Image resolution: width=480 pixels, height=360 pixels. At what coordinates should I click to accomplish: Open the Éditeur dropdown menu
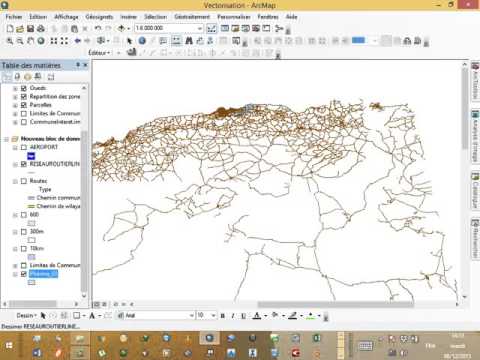[99, 53]
